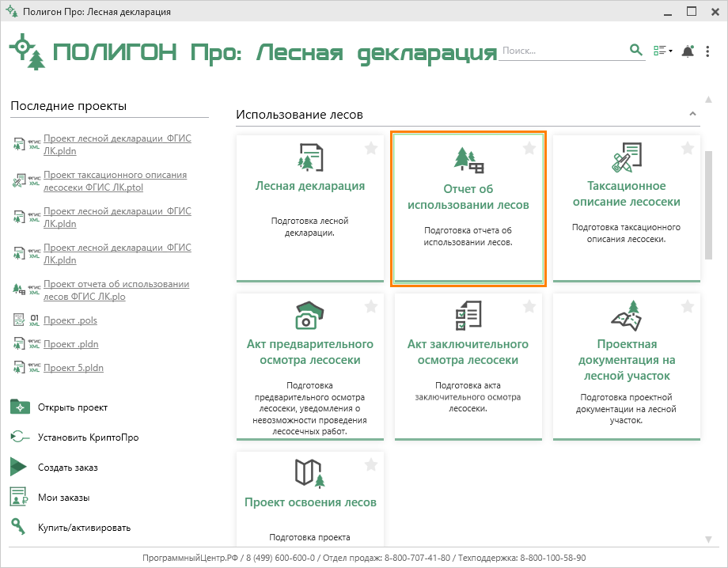Click the scroll down arrow of modules list
The width and height of the screenshot is (728, 568).
(708, 540)
